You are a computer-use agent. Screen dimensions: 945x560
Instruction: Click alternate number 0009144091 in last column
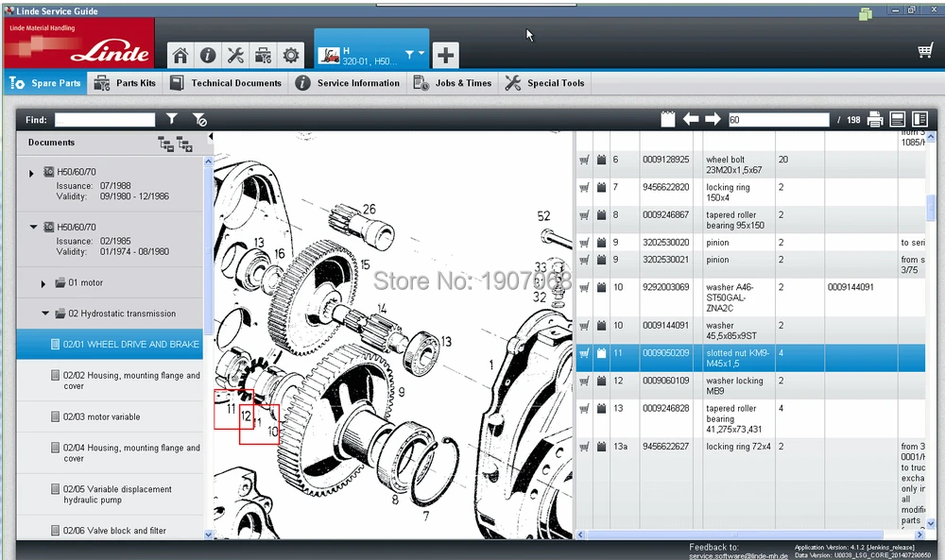[x=850, y=287]
